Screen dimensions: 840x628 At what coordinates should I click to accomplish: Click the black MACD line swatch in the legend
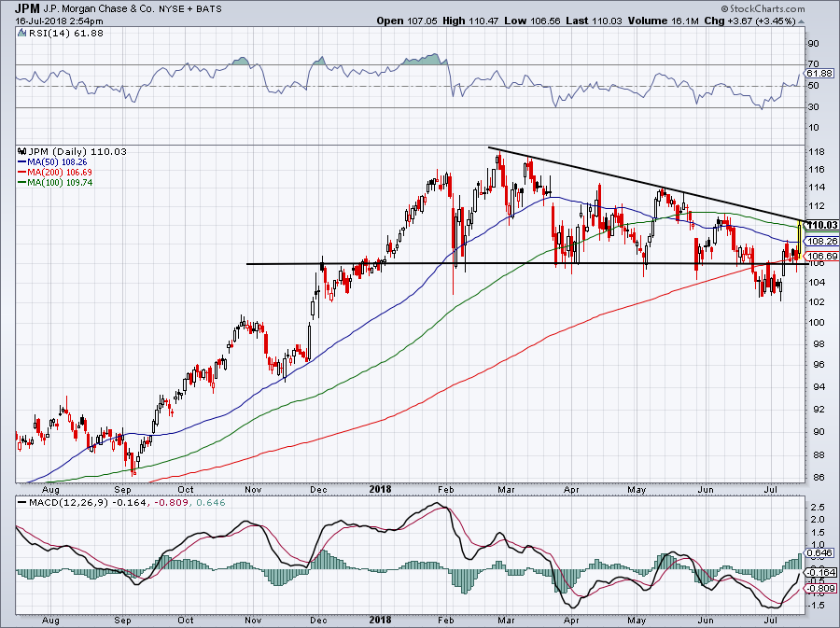[22, 503]
